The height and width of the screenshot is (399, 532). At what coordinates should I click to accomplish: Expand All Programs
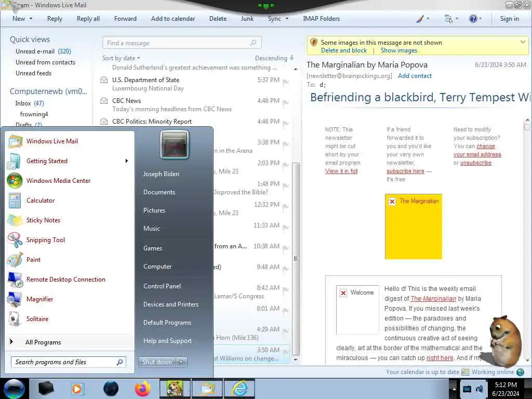pyautogui.click(x=43, y=342)
